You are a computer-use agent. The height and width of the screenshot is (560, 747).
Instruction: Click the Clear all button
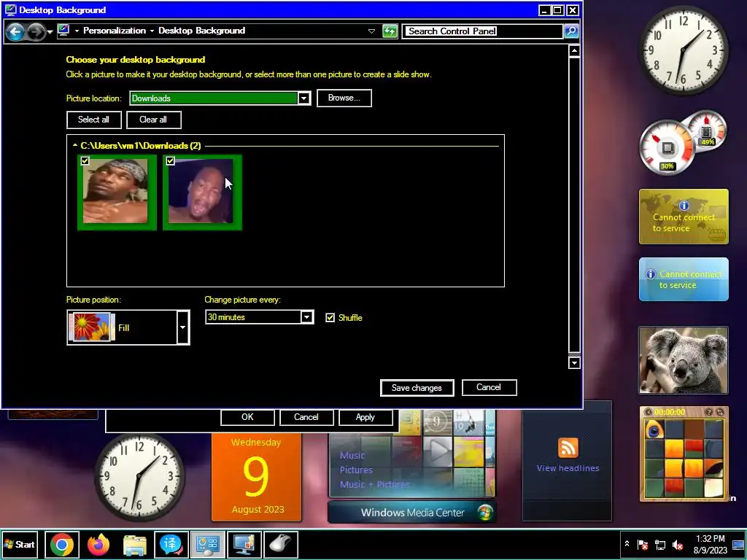click(153, 120)
